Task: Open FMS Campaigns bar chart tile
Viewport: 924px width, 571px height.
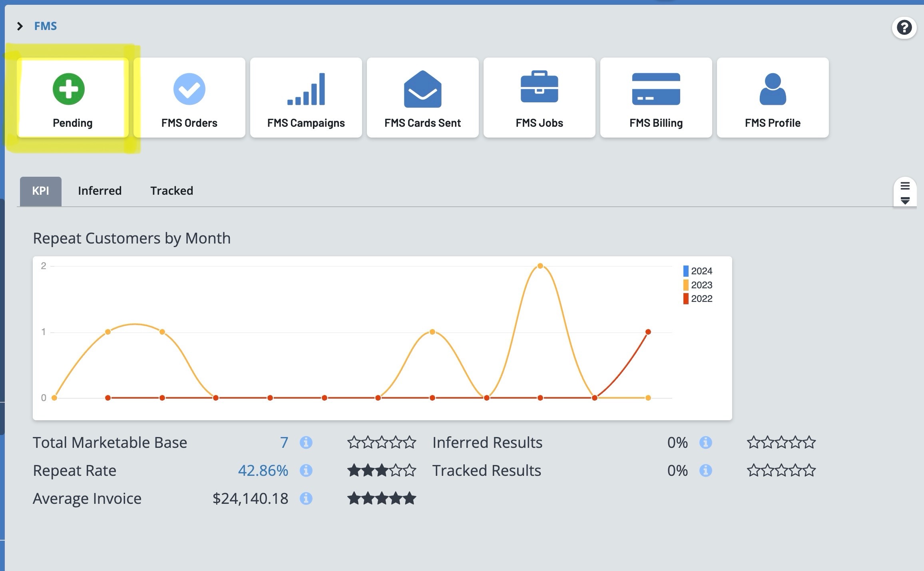Action: tap(306, 98)
